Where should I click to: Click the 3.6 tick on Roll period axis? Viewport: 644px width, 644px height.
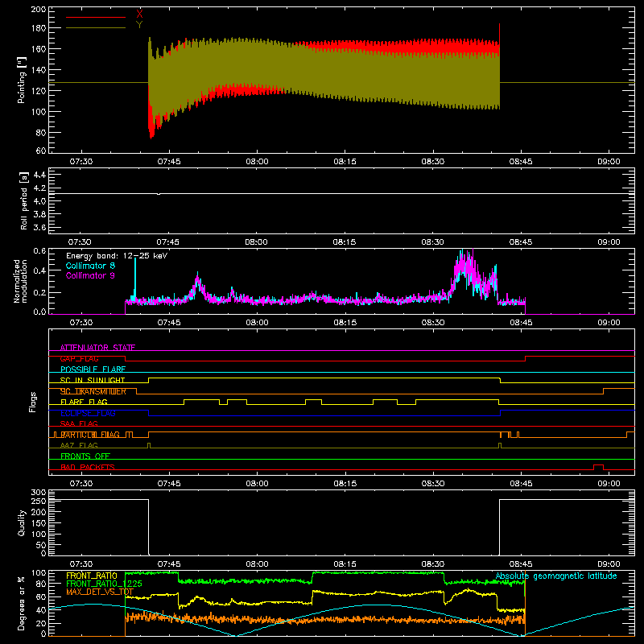click(39, 227)
